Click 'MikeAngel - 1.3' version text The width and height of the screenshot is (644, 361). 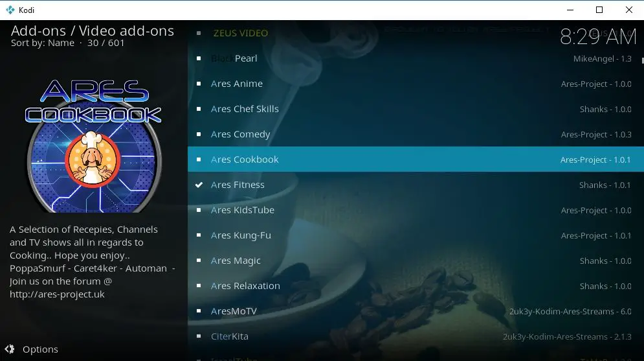[x=602, y=59]
